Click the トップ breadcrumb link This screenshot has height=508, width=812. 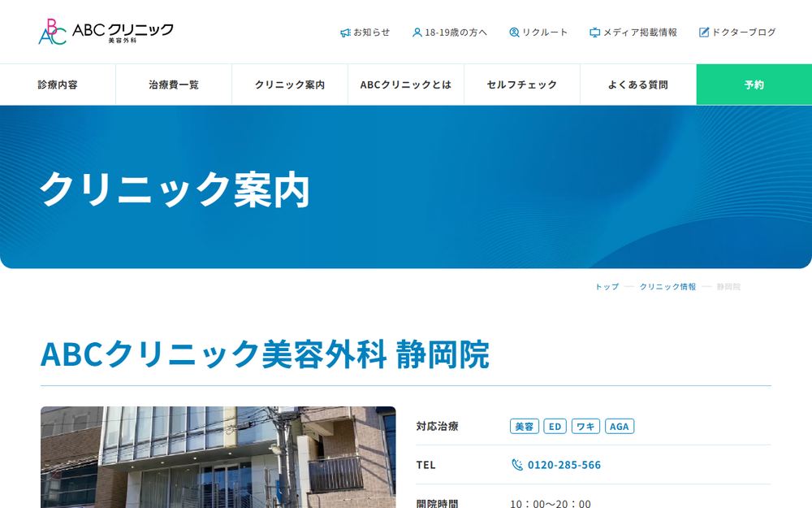[x=607, y=287]
